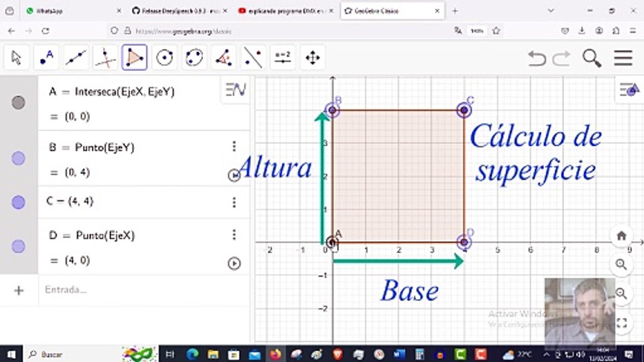The image size is (644, 362).
Task: Open the GeoGebra hamburger main menu
Action: (623, 58)
